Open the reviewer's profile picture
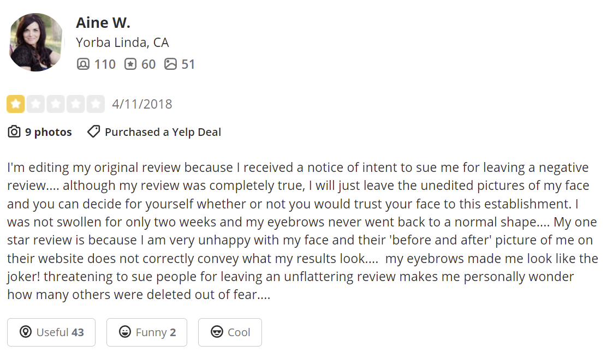The image size is (607, 364). [37, 43]
